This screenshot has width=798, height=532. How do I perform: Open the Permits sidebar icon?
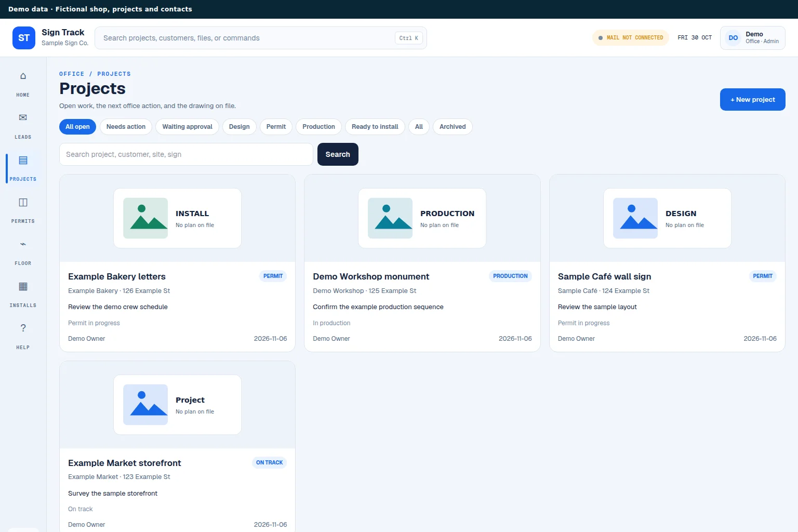coord(23,202)
